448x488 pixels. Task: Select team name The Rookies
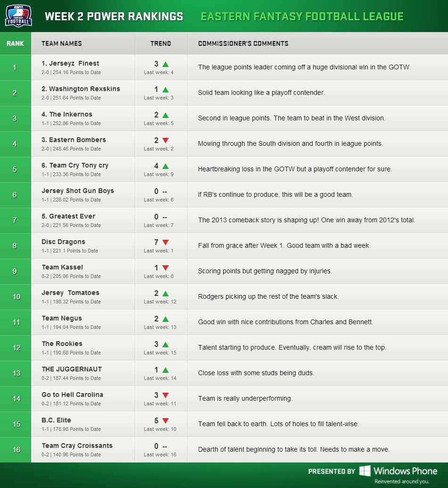62,344
